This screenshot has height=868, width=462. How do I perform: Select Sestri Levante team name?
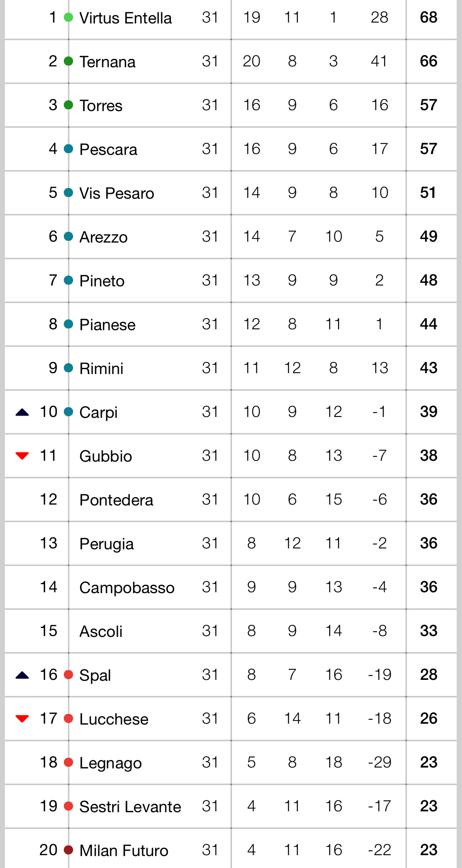130,807
